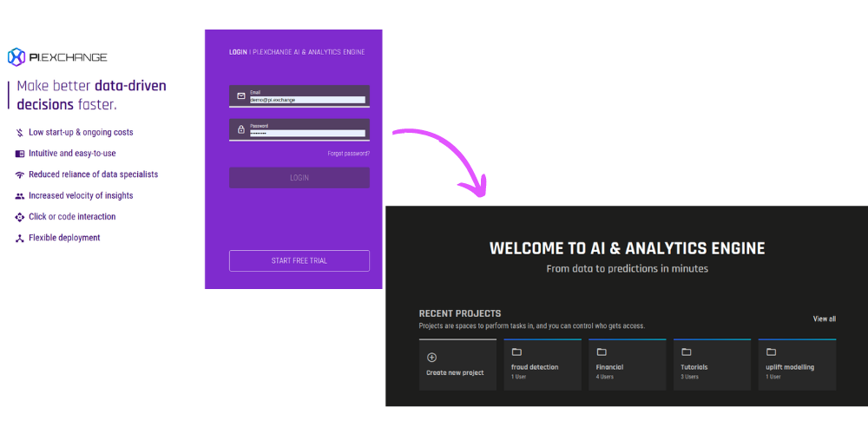Click the folder icon on Financial project

[x=602, y=352]
